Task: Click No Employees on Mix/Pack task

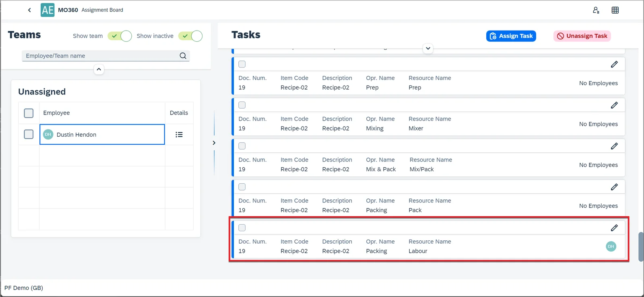Action: (599, 165)
